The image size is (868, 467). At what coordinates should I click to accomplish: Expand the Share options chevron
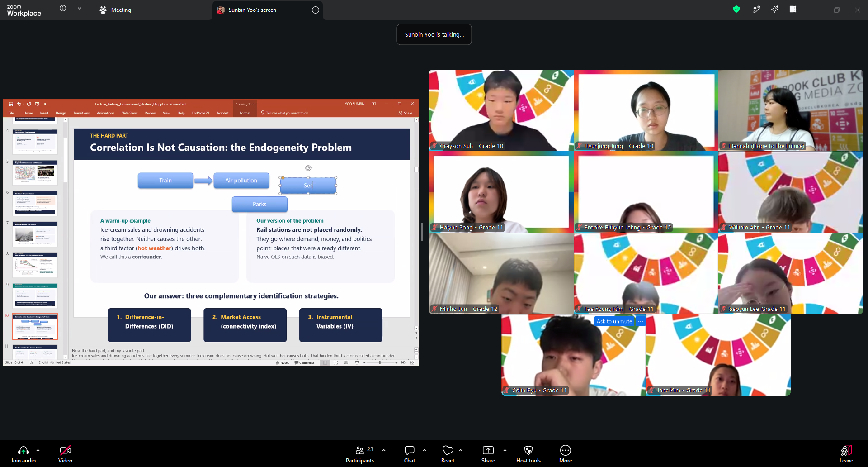(505, 450)
